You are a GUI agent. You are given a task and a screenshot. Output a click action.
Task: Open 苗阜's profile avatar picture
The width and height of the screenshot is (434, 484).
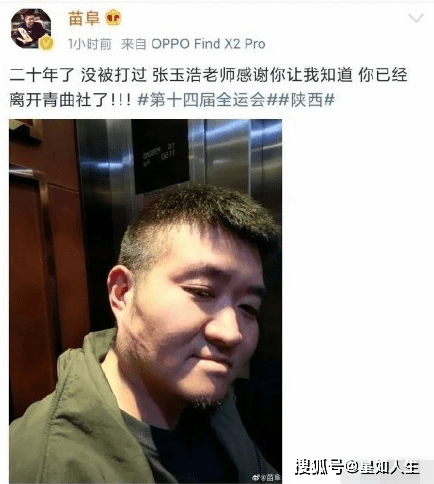coord(31,29)
